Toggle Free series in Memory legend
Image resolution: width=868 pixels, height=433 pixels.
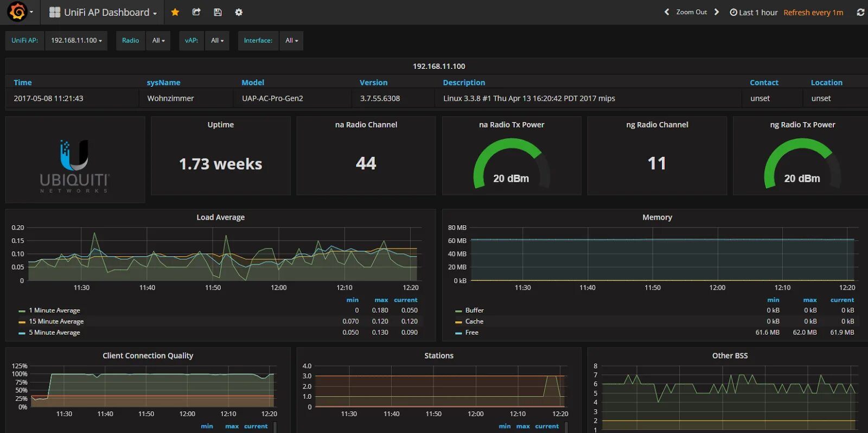(471, 333)
